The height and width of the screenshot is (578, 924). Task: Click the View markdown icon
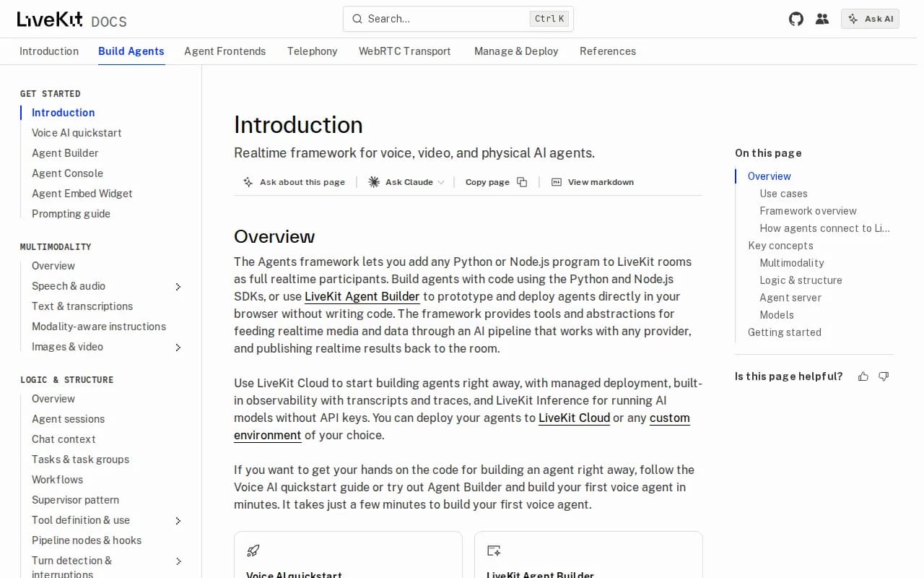[x=556, y=182]
